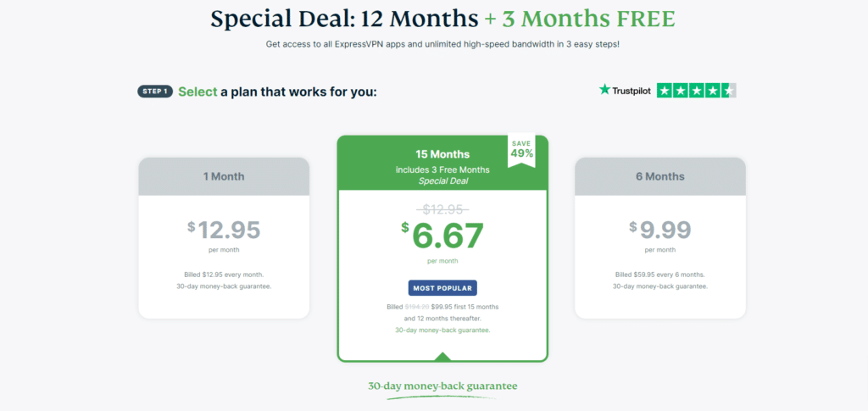Click the Trustpilot star rating bar
Viewport: 868px width, 411px height.
pyautogui.click(x=697, y=90)
